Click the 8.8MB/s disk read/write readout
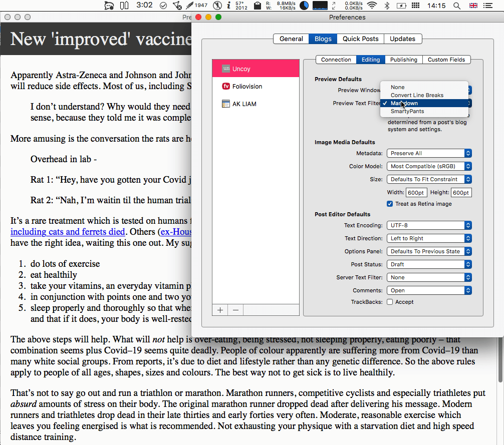 [x=281, y=6]
